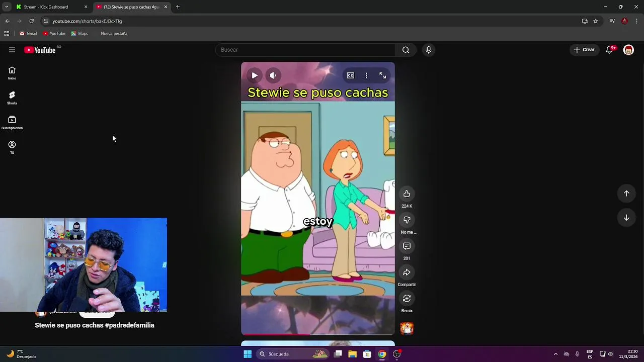Viewport: 644px width, 362px height.
Task: Open the Chrome profile avatar
Action: point(624,21)
